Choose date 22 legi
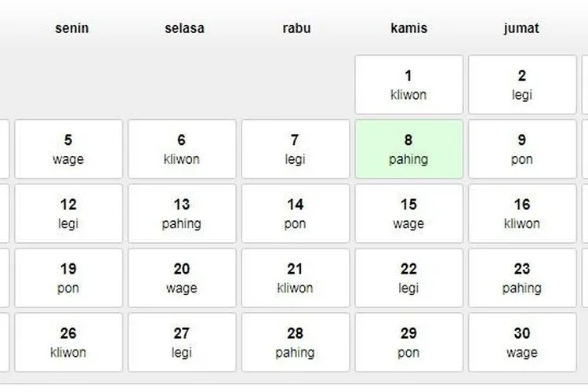588x392 pixels. click(408, 278)
